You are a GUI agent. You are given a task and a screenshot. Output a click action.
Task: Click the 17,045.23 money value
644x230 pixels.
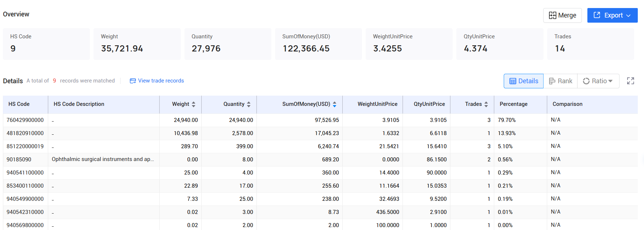tap(327, 133)
